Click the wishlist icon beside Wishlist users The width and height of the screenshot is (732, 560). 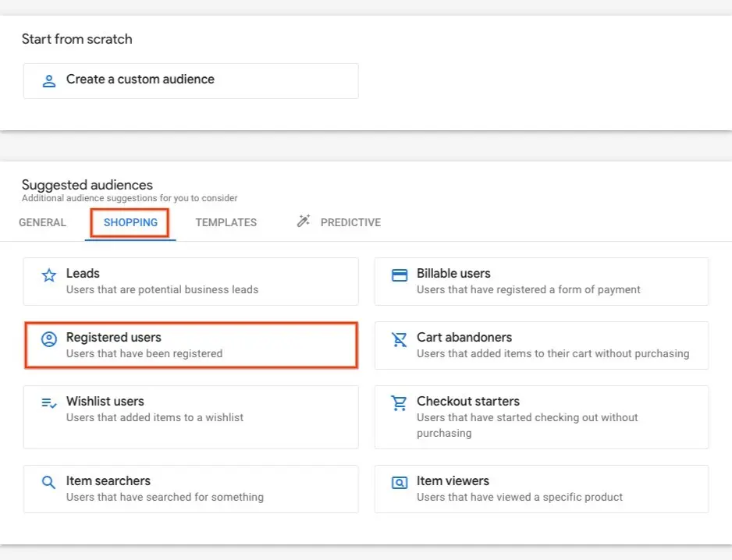pyautogui.click(x=48, y=402)
